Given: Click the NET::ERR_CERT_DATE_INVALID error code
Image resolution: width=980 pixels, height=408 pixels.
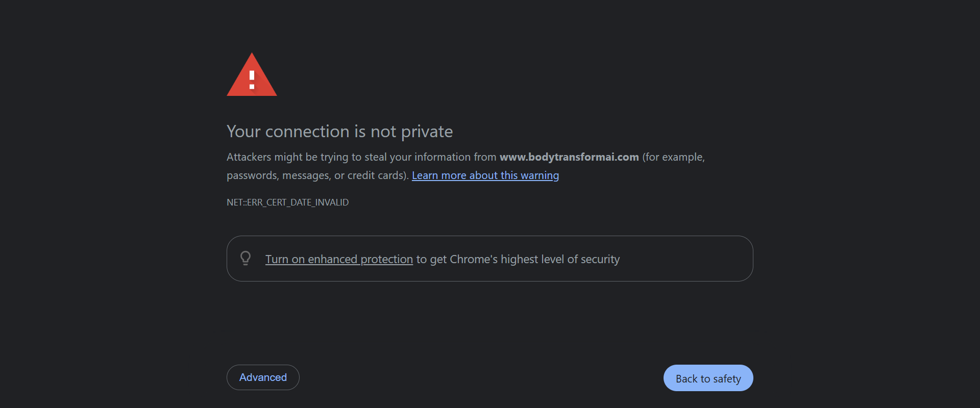Looking at the screenshot, I should pos(287,202).
